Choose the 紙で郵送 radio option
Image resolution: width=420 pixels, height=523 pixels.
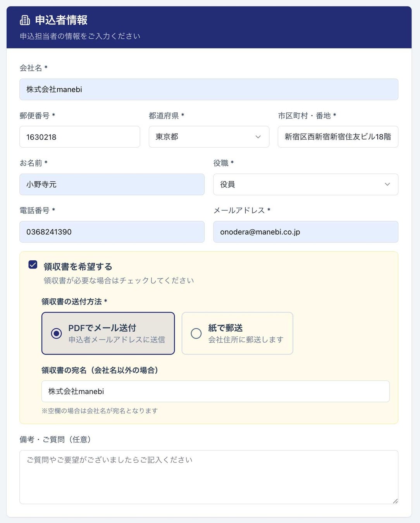pos(196,333)
